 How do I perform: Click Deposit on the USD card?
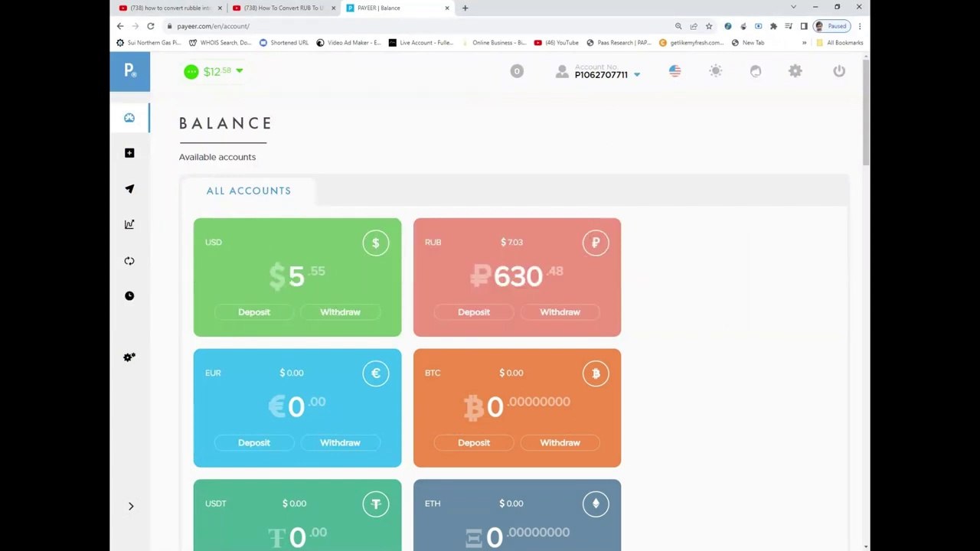[254, 312]
